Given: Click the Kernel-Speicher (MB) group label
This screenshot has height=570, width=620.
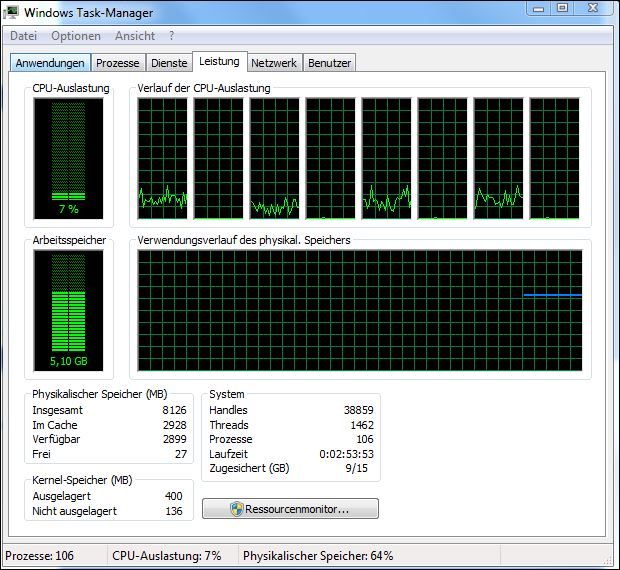Looking at the screenshot, I should (x=82, y=480).
